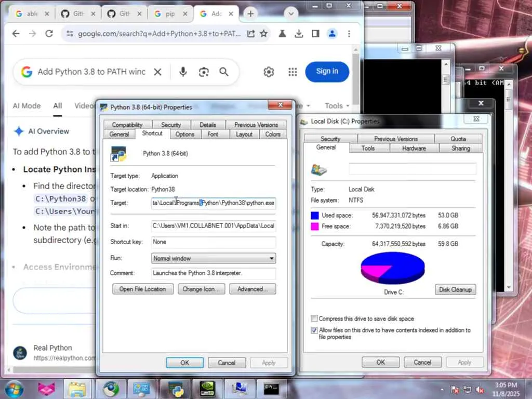This screenshot has width=532, height=399.
Task: Open Chrome Labs flask icon
Action: (x=282, y=34)
